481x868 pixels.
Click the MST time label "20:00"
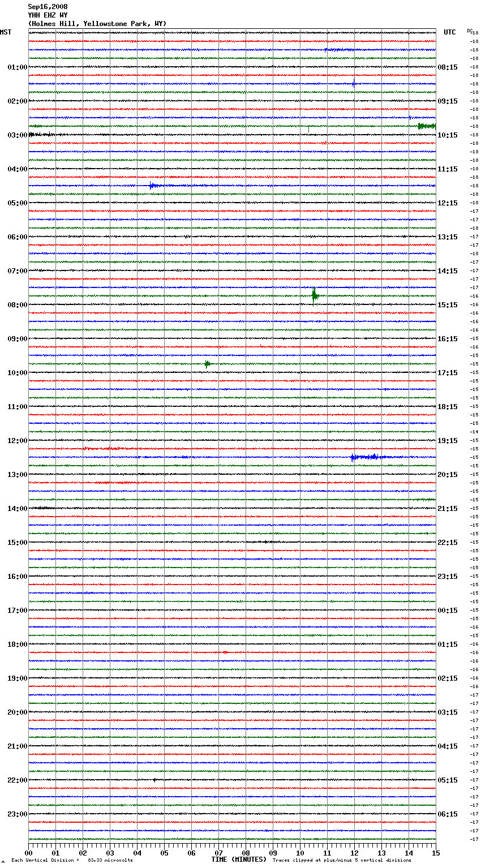pos(18,712)
